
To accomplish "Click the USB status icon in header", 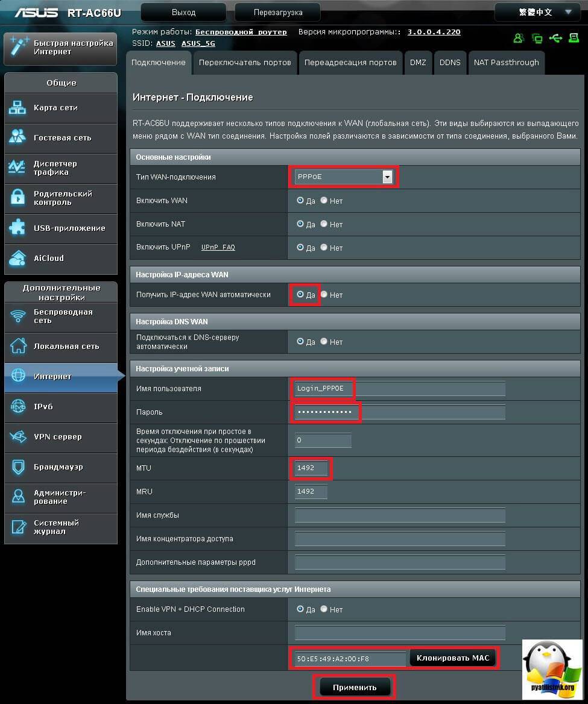I will point(555,38).
